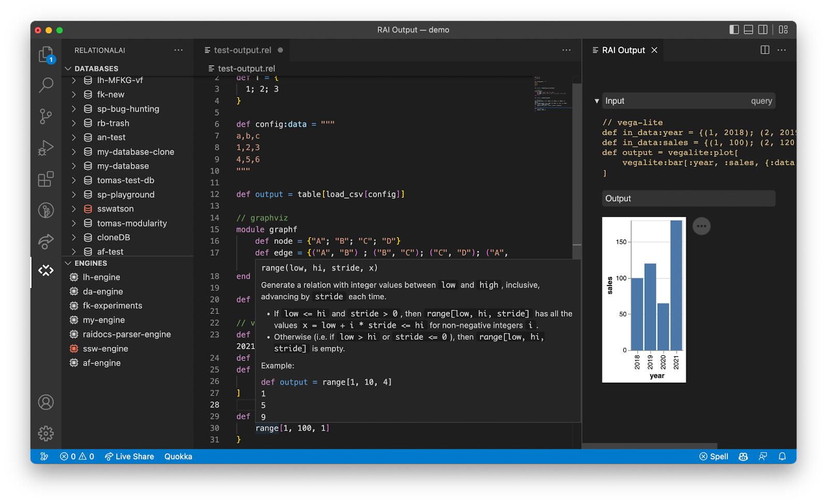Select the an-test database
827x504 pixels.
pos(111,137)
